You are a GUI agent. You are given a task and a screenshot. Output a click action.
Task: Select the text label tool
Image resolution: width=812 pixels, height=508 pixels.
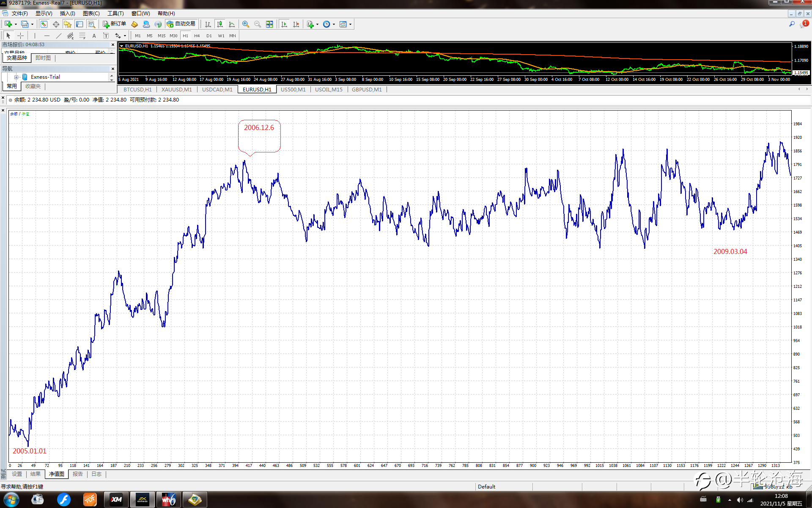106,36
